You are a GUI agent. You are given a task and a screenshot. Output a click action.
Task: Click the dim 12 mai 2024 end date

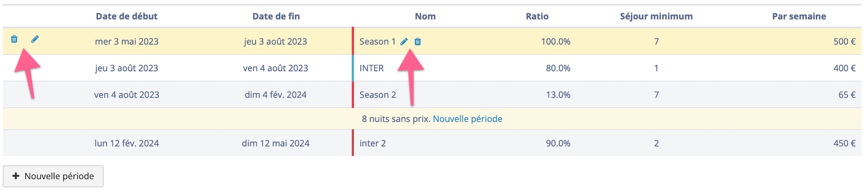276,143
